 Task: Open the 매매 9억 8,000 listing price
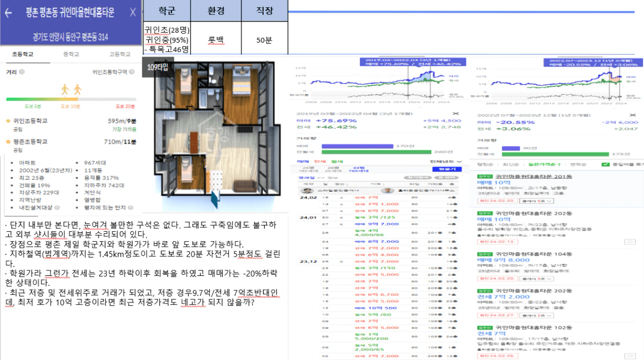coord(503,260)
